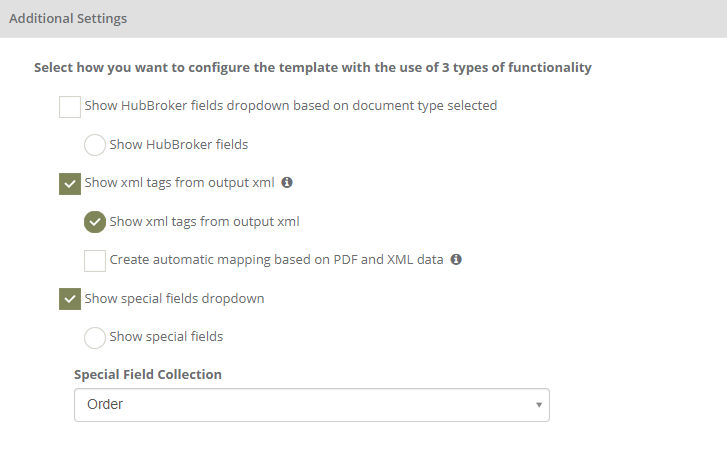
Task: Select the Show HubBroker fields radio button
Action: 95,145
